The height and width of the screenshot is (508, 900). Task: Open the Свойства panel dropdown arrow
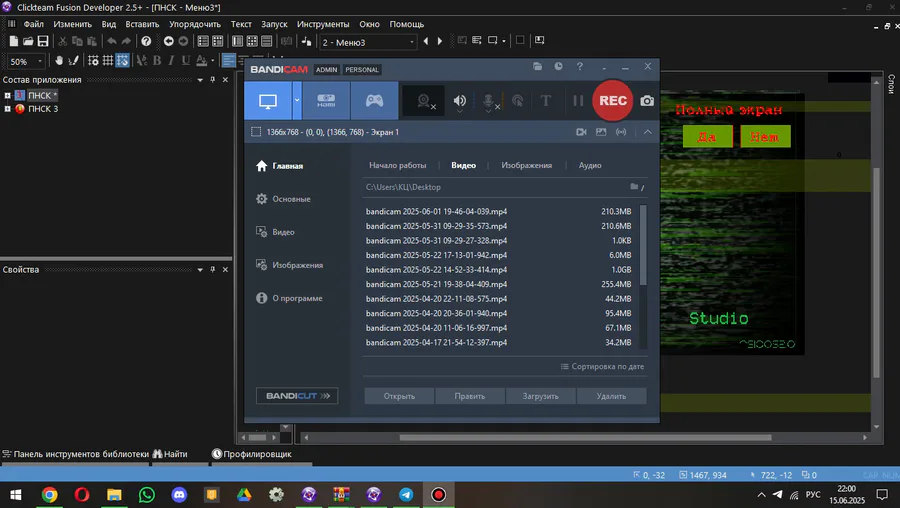click(200, 270)
